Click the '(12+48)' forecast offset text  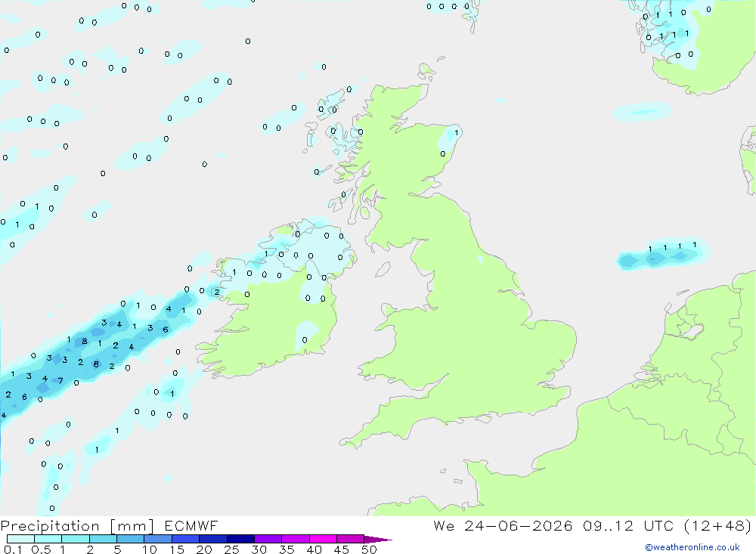pyautogui.click(x=717, y=525)
